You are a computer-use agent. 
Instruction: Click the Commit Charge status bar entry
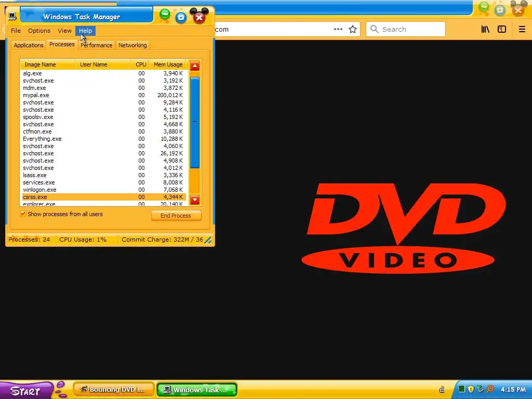click(x=162, y=240)
